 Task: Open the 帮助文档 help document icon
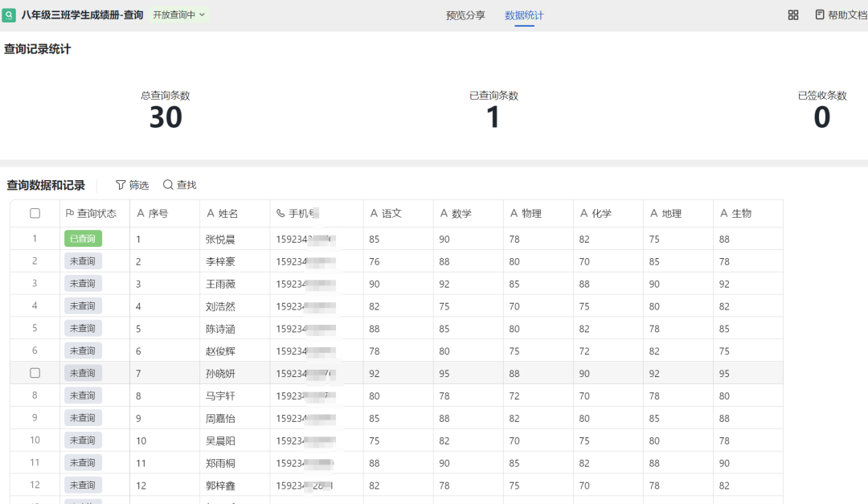[x=820, y=14]
